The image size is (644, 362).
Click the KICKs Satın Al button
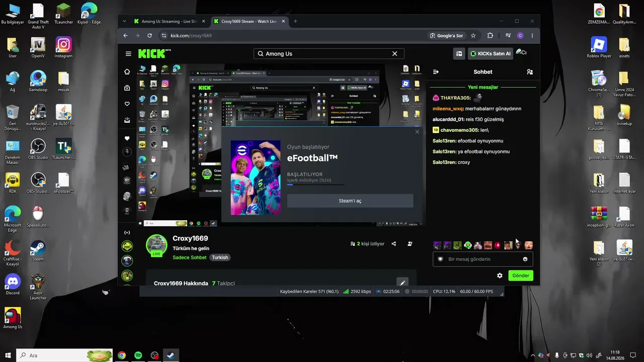490,54
